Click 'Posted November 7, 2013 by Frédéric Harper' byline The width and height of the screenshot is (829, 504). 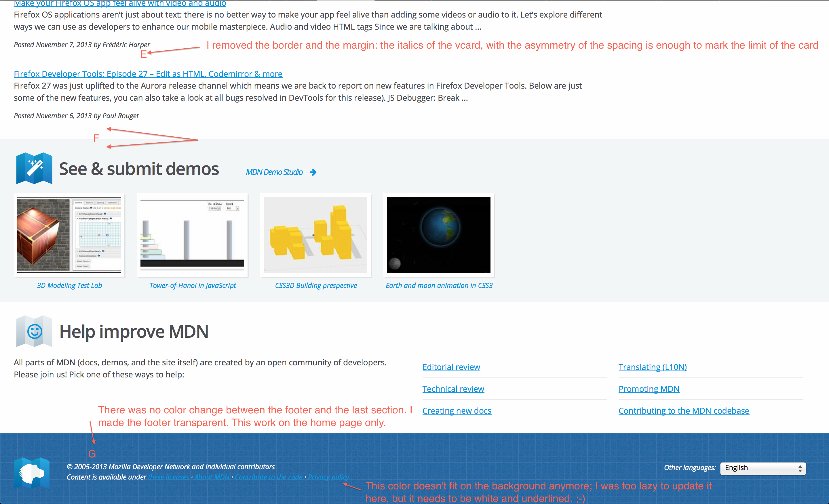click(82, 45)
